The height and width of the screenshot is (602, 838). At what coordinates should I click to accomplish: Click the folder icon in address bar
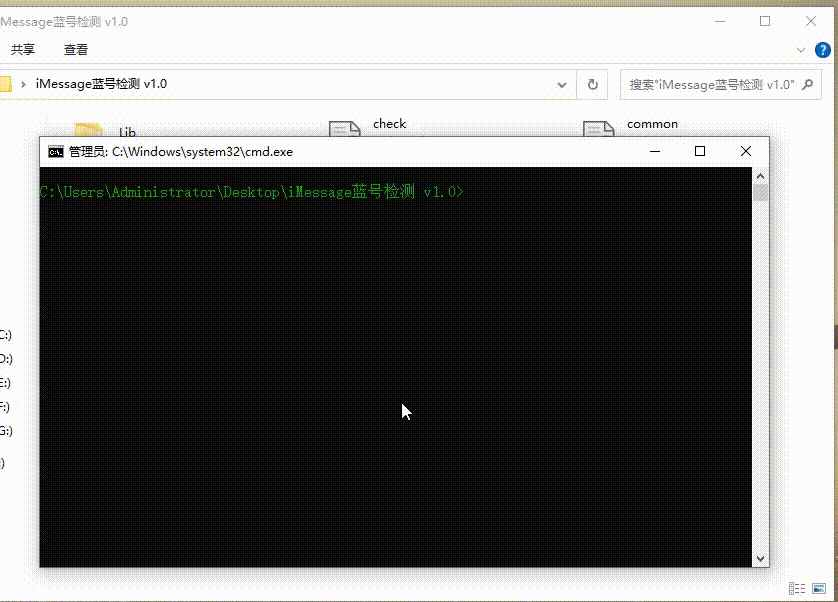5,84
